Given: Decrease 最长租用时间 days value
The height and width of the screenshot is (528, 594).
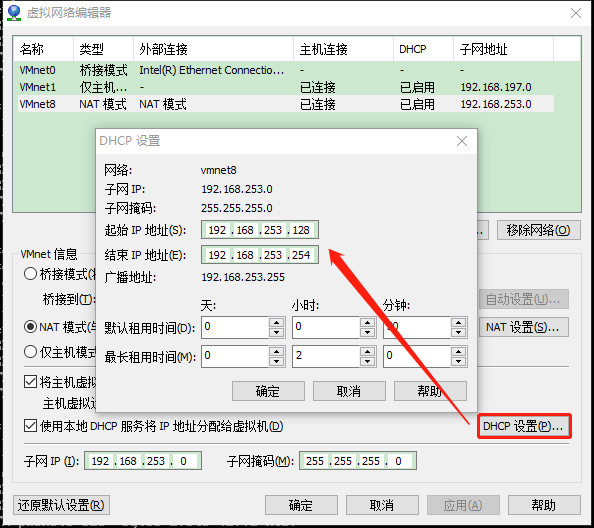Looking at the screenshot, I should click(x=277, y=362).
